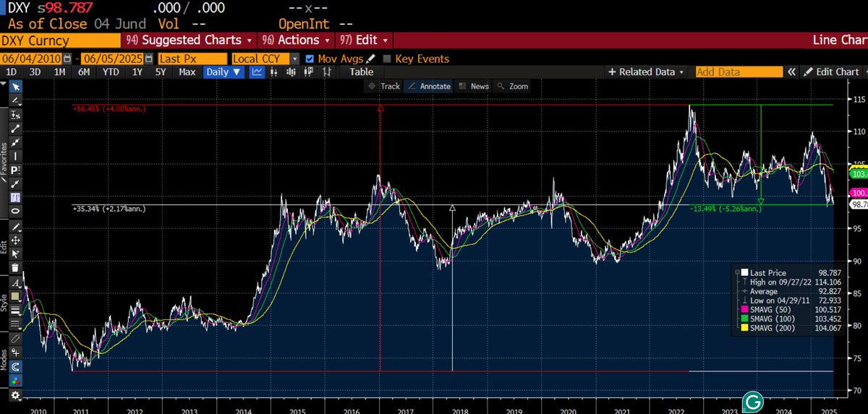The width and height of the screenshot is (868, 414).
Task: Click the Last Price legend entry
Action: tap(791, 272)
